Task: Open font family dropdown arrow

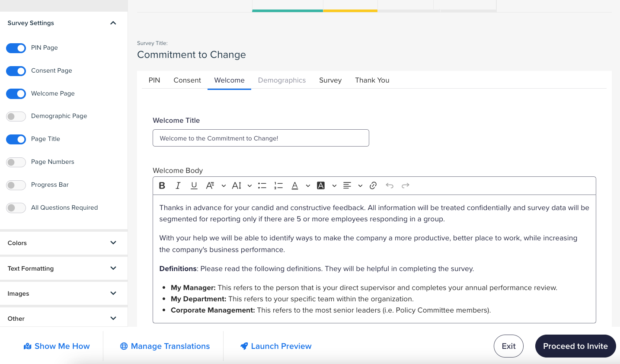Action: coord(224,186)
